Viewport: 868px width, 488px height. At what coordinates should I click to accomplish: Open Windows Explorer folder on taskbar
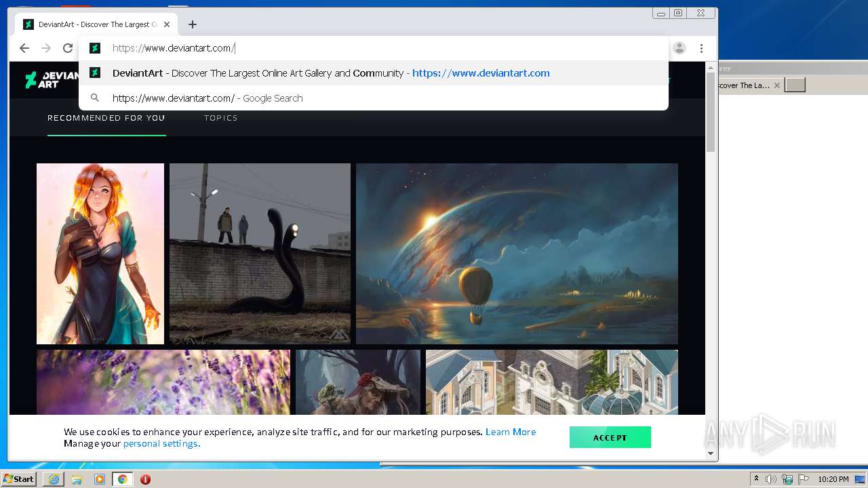[x=77, y=479]
